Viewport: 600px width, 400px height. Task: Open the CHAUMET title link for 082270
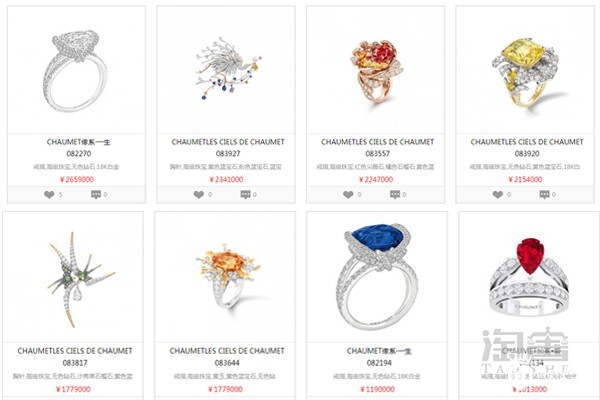[78, 142]
